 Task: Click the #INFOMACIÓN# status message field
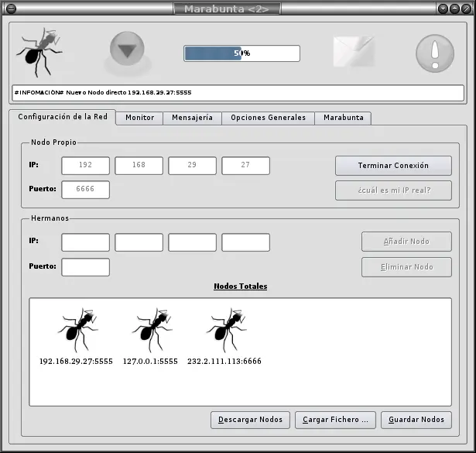(x=238, y=93)
